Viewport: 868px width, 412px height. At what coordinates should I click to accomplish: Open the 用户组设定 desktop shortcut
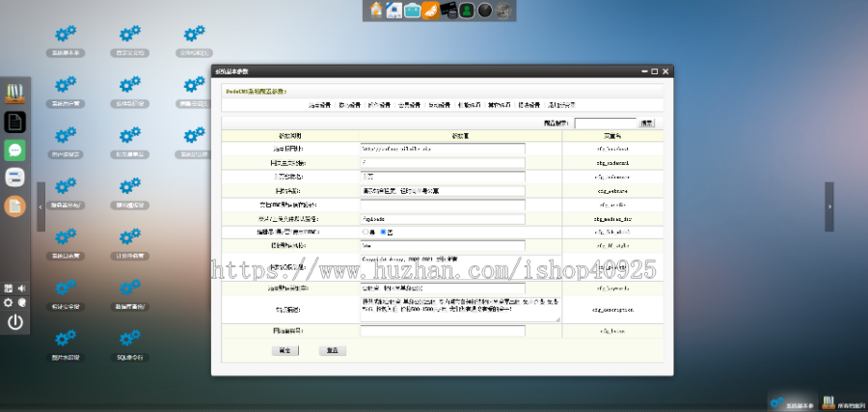[x=66, y=143]
